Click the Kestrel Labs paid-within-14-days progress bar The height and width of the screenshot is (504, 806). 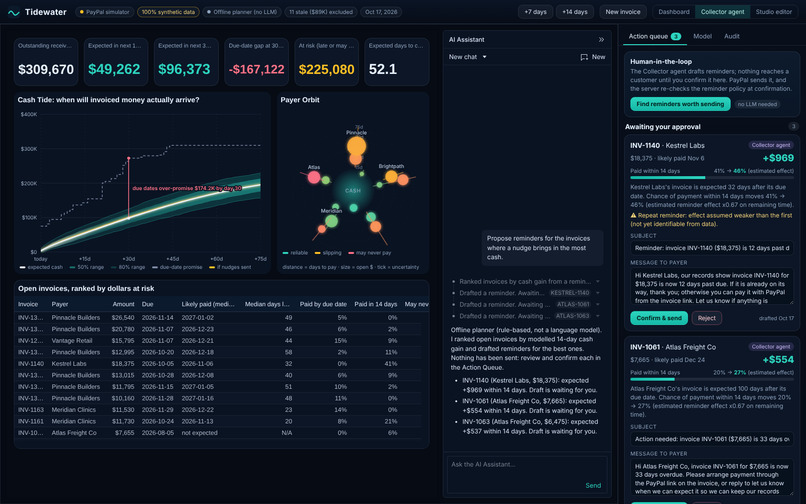[x=711, y=177]
